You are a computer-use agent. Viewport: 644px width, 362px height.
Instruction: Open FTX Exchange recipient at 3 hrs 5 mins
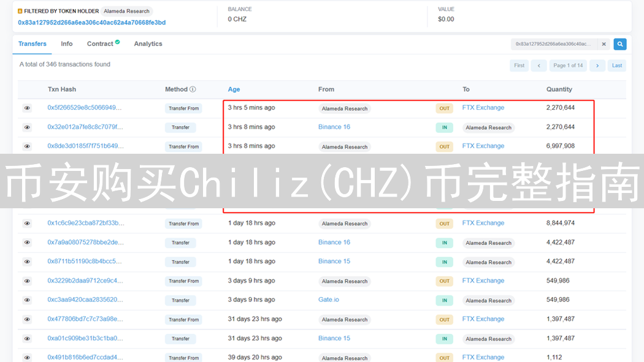(x=483, y=107)
